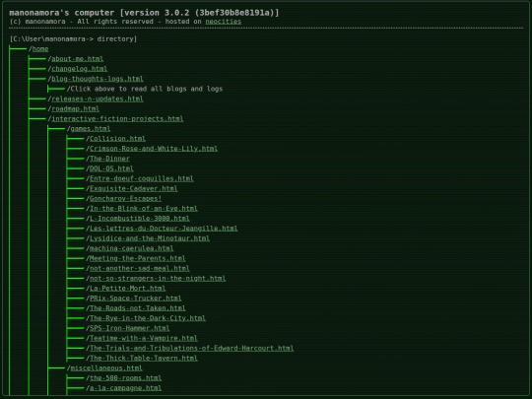The height and width of the screenshot is (399, 532).
Task: Open the neocities hosting link
Action: 224,22
